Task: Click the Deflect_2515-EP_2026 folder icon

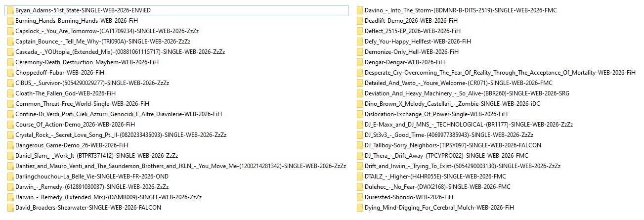Action: (x=359, y=31)
